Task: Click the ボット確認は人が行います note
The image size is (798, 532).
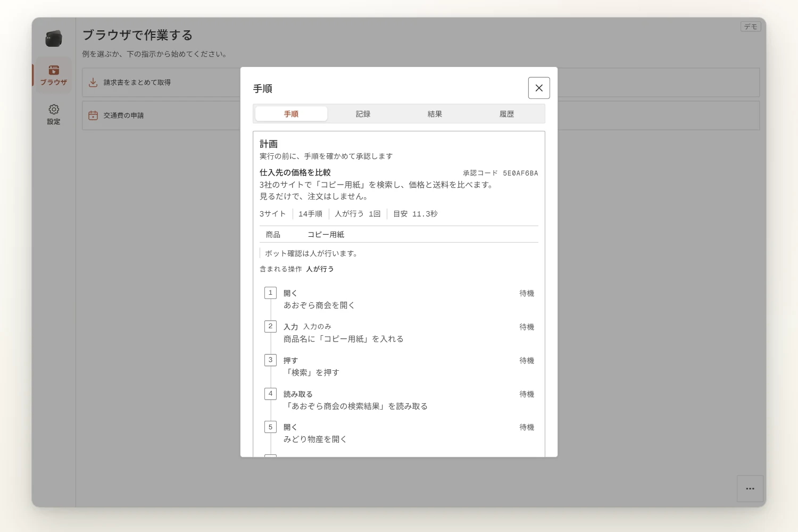Action: 311,253
